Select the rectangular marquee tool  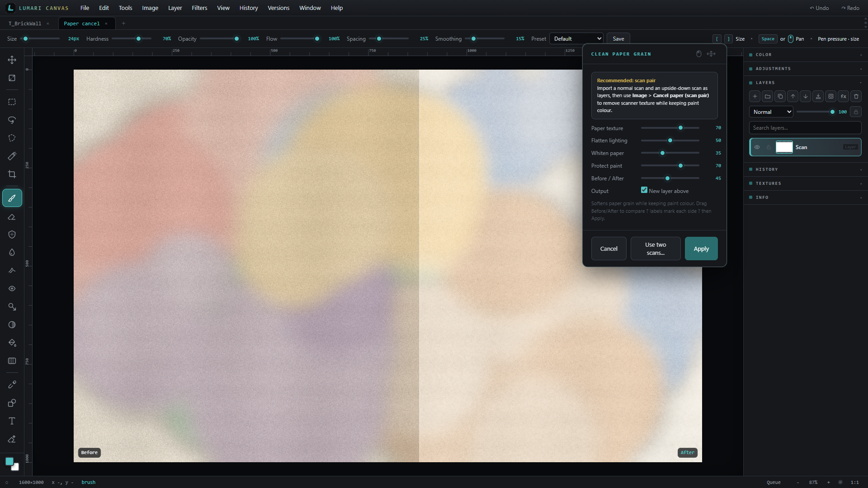click(x=12, y=102)
